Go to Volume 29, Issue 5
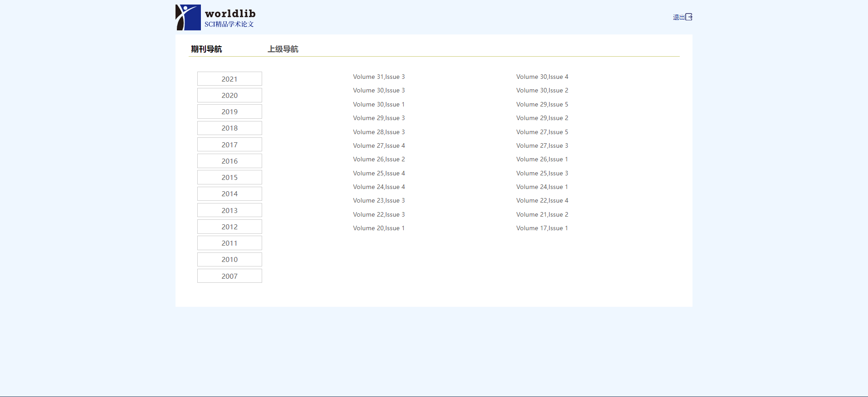 tap(542, 105)
